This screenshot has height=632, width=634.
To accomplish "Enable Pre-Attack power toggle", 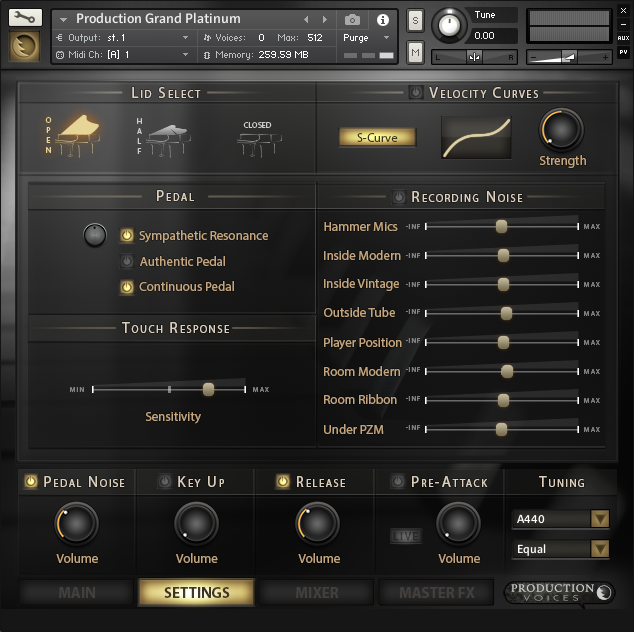I will tap(398, 481).
